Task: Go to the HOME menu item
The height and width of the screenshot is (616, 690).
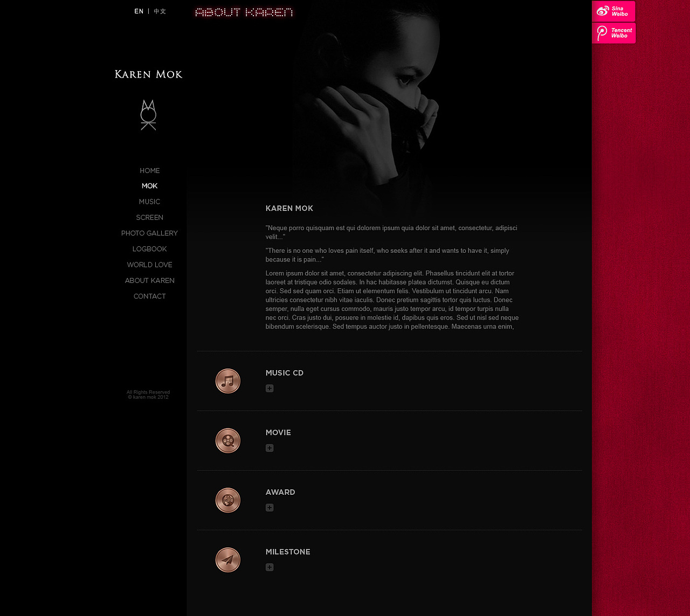Action: click(150, 171)
